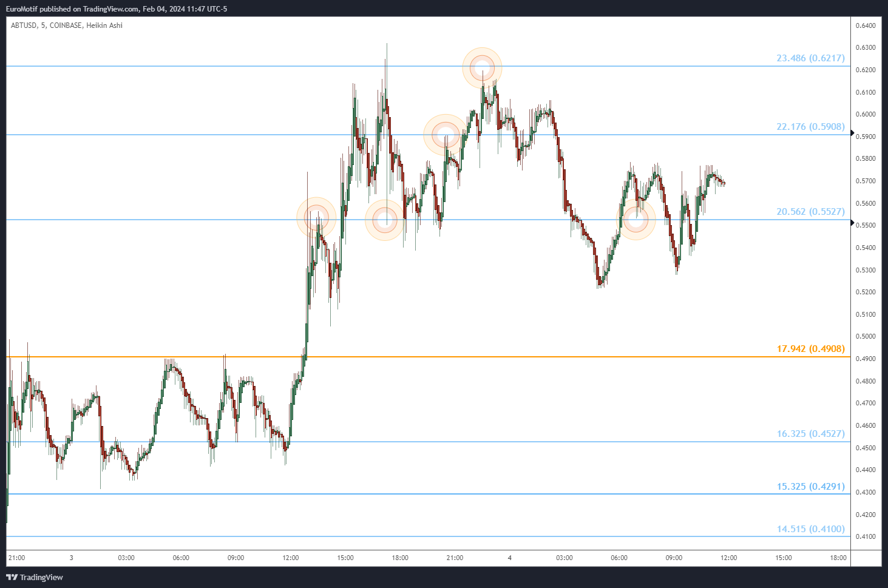Viewport: 888px width, 588px height.
Task: Click the ABTUSD, 5, COINBASE, Heikin Ashi legend
Action: (x=67, y=25)
